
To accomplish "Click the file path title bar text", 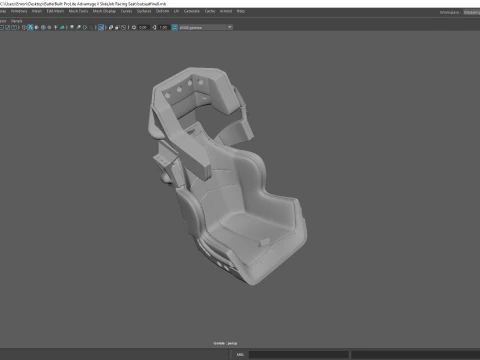I will coord(83,4).
